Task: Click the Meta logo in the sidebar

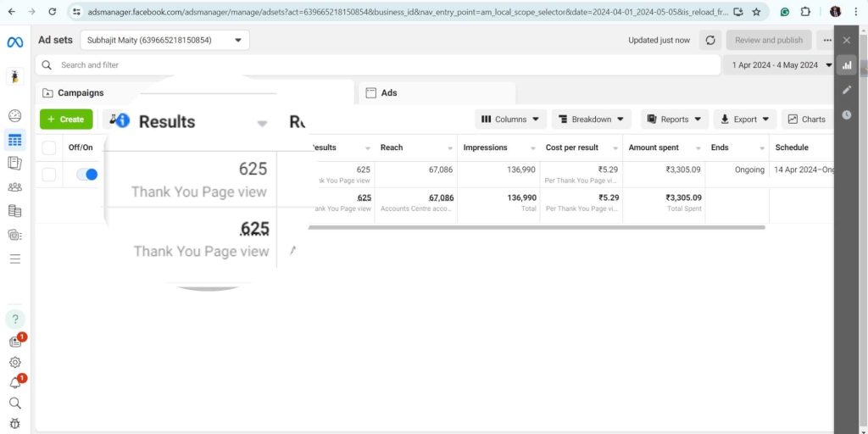Action: click(15, 42)
